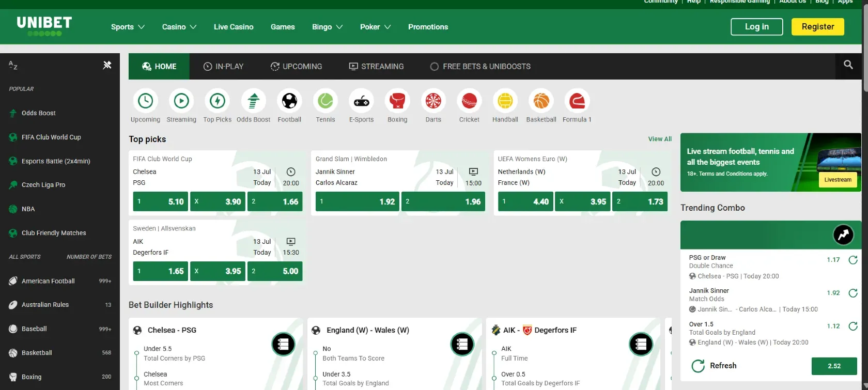Pick the draw at 3.95 in UEFA Womens Euro
Image resolution: width=868 pixels, height=390 pixels.
pyautogui.click(x=583, y=201)
